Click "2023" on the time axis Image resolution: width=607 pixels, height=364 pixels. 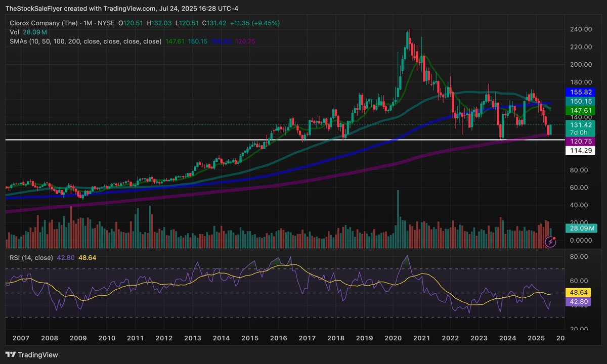coord(480,338)
